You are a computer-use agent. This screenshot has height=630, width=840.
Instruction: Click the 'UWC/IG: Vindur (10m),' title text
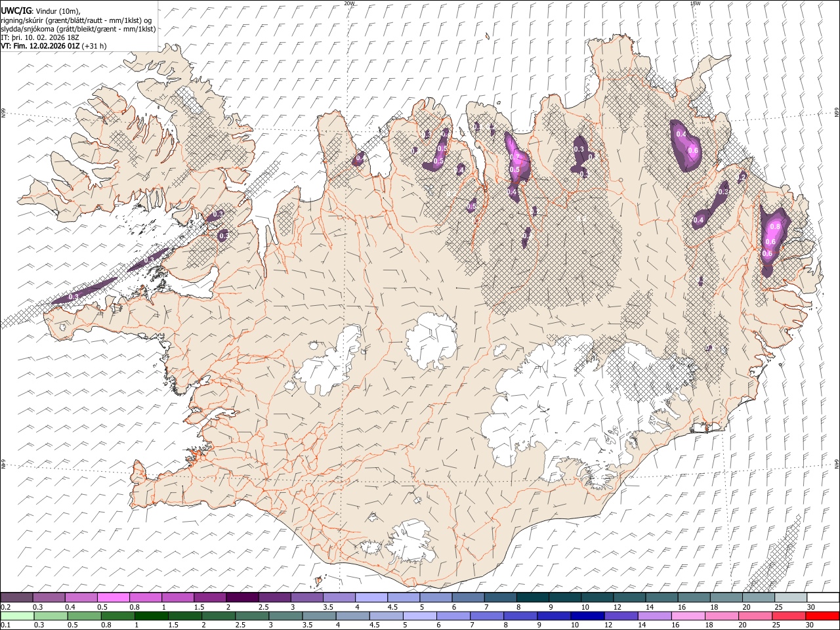click(x=41, y=11)
